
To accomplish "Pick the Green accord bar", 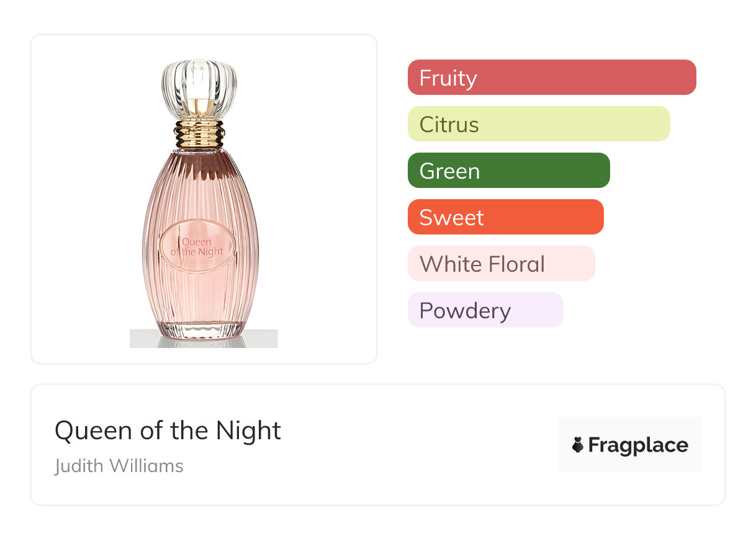I will click(x=508, y=171).
